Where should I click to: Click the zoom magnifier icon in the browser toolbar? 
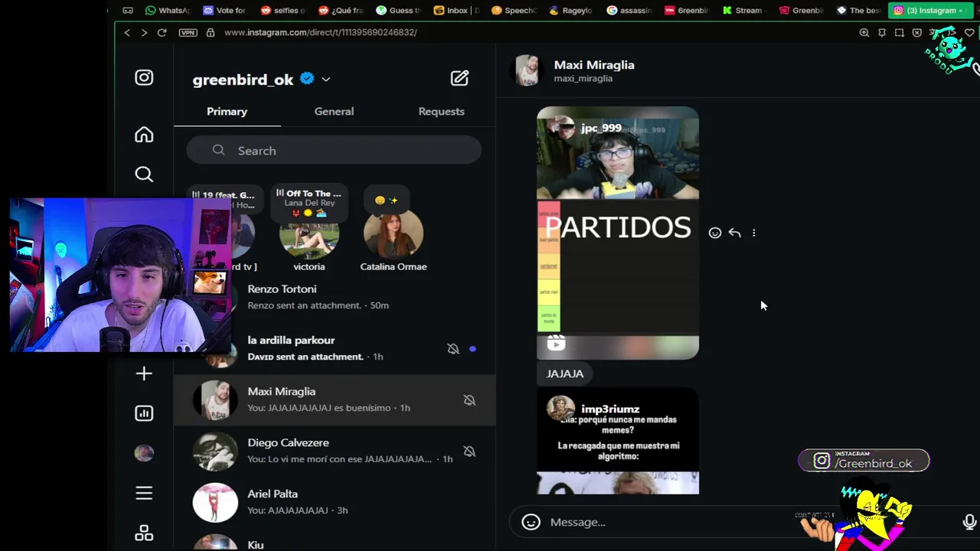864,32
